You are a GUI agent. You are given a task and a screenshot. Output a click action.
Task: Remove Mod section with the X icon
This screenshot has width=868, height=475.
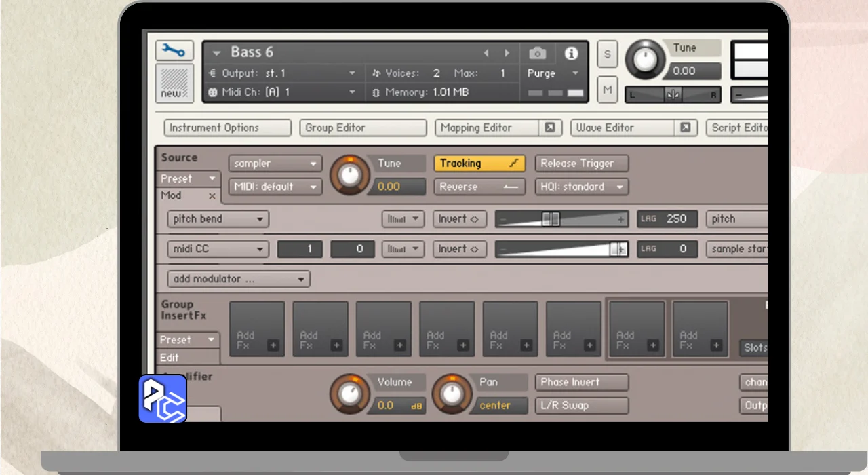pos(212,196)
